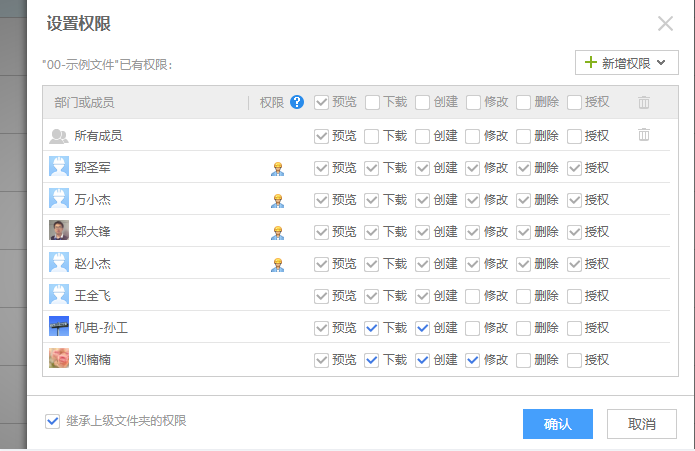Delete the 所有成员 permission row via trash icon
This screenshot has height=451, width=695.
[x=644, y=135]
